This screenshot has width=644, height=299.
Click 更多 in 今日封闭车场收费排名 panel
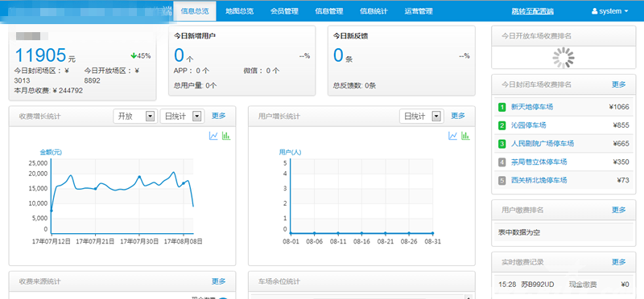click(x=618, y=84)
